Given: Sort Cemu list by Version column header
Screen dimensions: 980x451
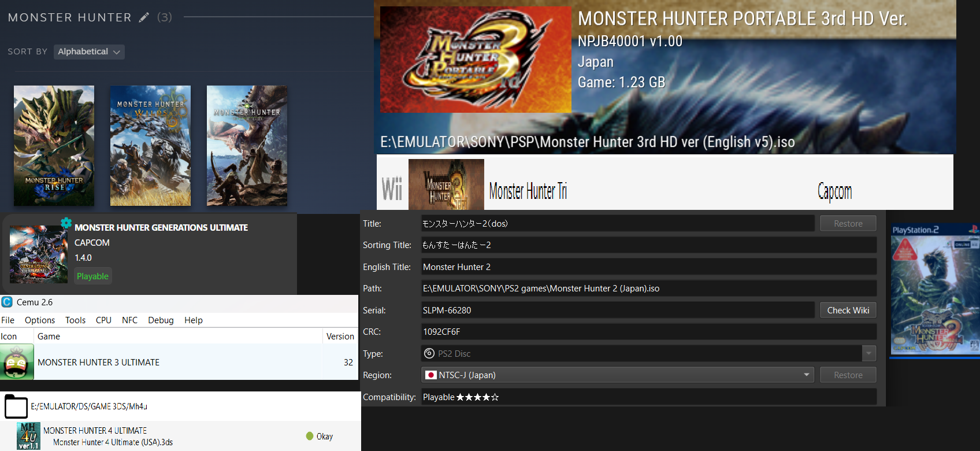Looking at the screenshot, I should pos(340,337).
